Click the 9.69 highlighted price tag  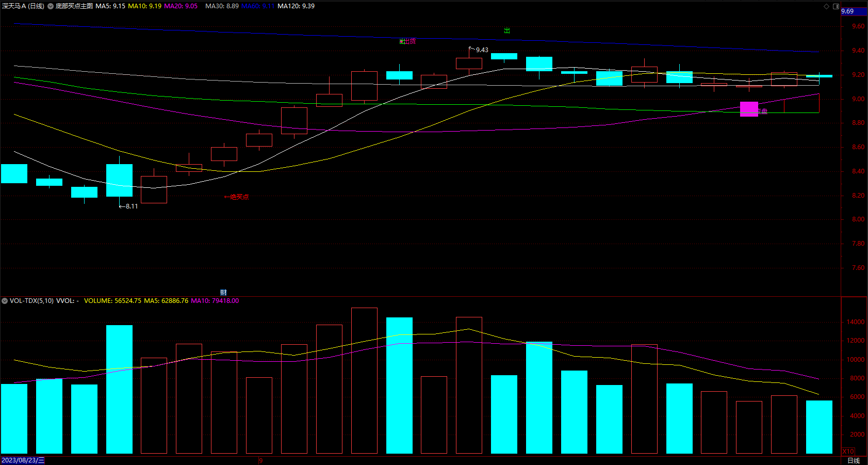click(854, 11)
